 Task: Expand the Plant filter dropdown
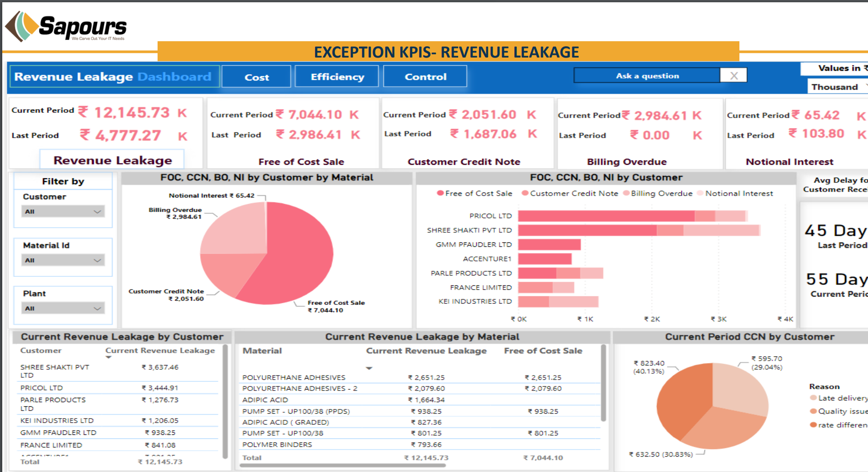63,308
